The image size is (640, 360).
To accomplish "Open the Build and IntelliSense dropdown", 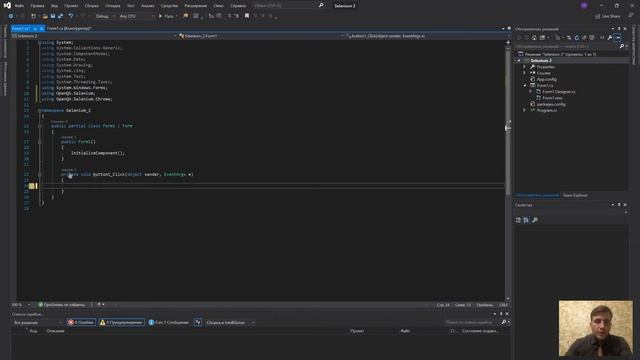I will [x=230, y=322].
